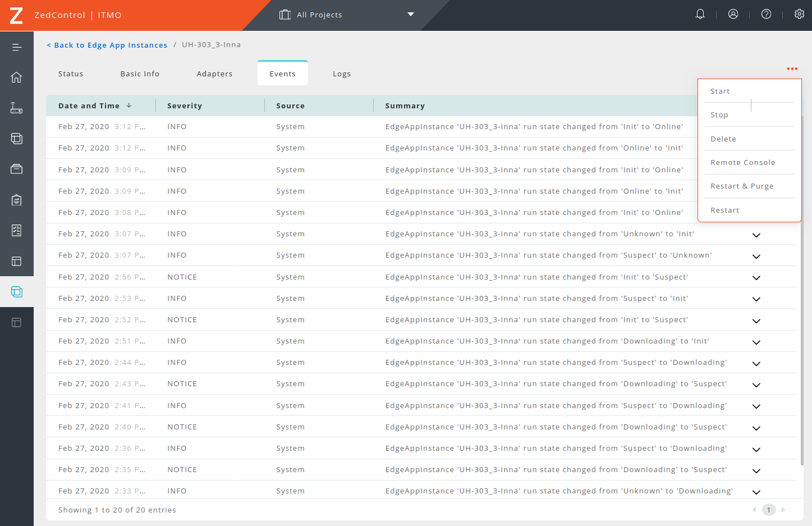This screenshot has height=526, width=812.
Task: Expand the 'Unknown' to 'Init' event row
Action: pos(756,235)
